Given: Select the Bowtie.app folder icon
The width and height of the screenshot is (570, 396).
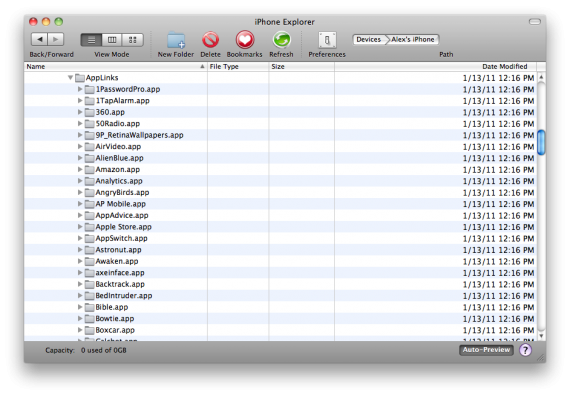Looking at the screenshot, I should pyautogui.click(x=89, y=318).
